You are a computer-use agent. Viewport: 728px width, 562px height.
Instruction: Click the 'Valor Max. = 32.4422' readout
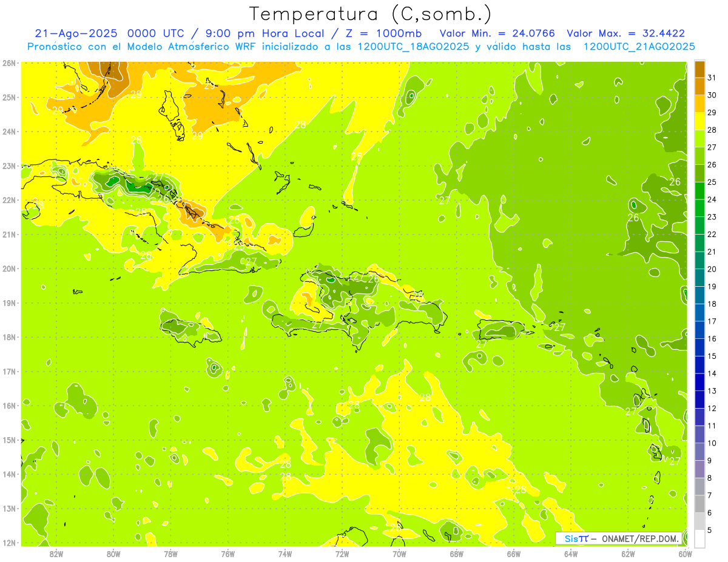[626, 34]
